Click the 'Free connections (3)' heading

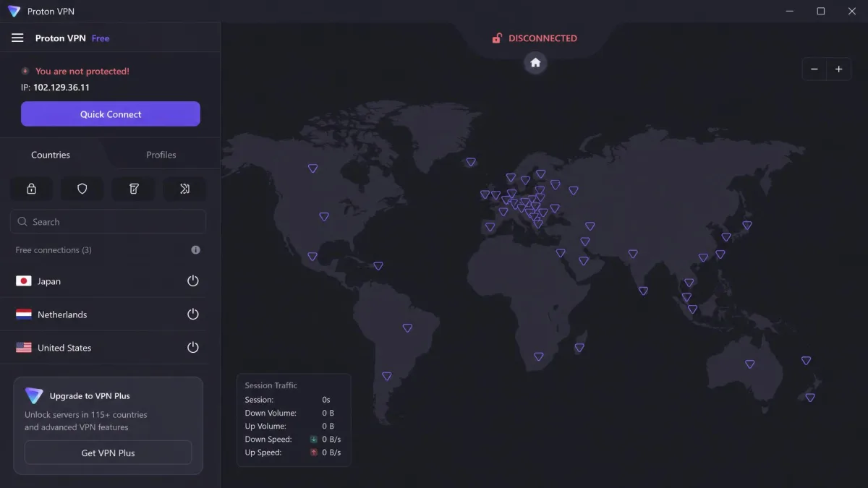54,250
